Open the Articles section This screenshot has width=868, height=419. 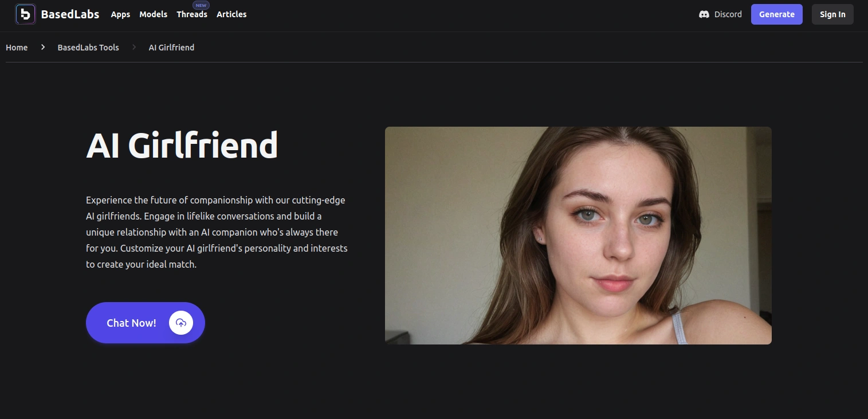pyautogui.click(x=231, y=14)
